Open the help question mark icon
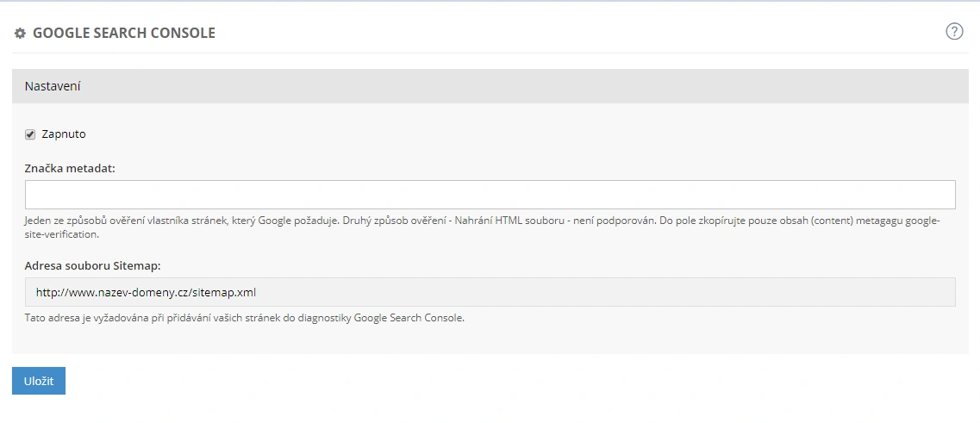This screenshot has height=423, width=980. [954, 32]
